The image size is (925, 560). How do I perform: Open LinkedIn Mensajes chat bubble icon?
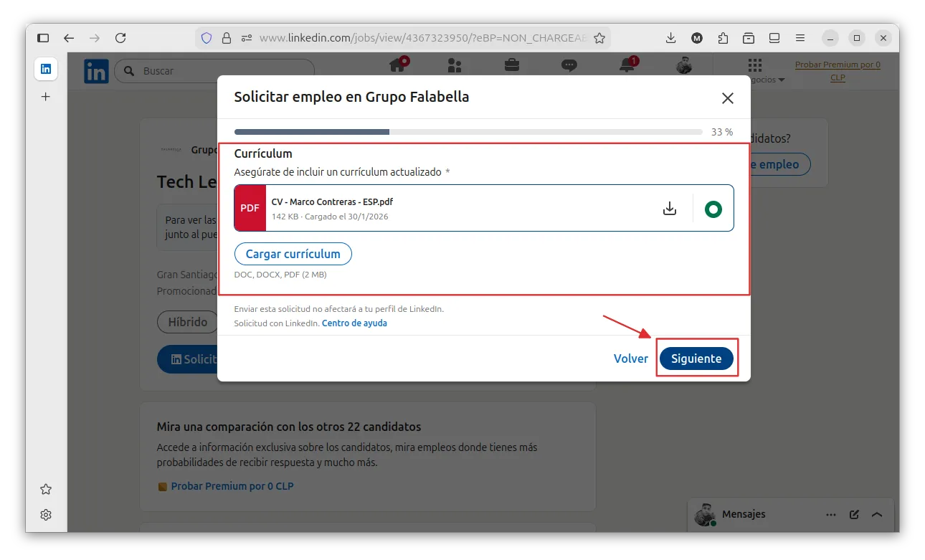coord(569,65)
